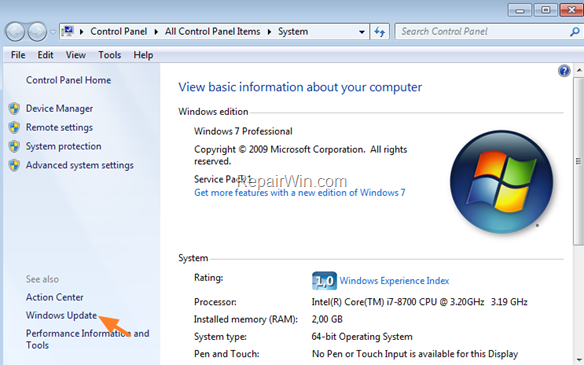
Task: Click the vertical scrollbar thumb
Action: 578,161
